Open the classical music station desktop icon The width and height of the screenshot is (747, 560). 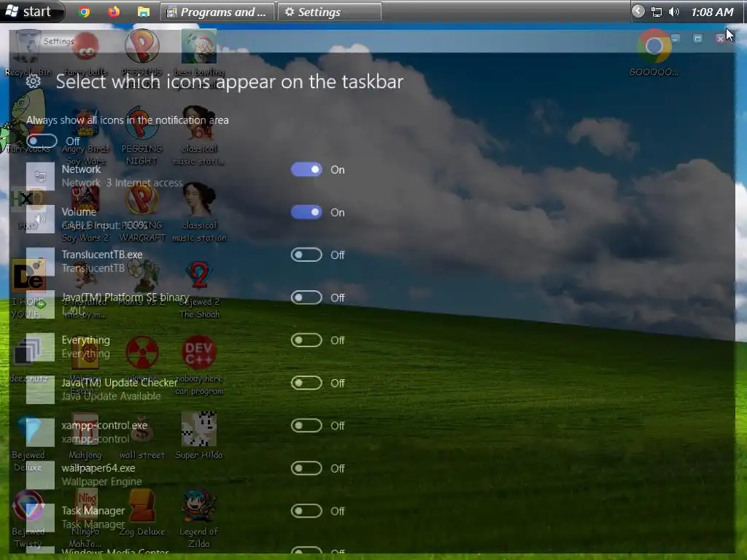click(199, 212)
